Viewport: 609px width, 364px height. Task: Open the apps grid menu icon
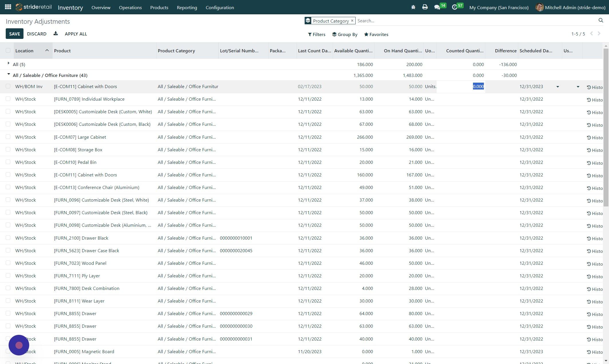(8, 7)
